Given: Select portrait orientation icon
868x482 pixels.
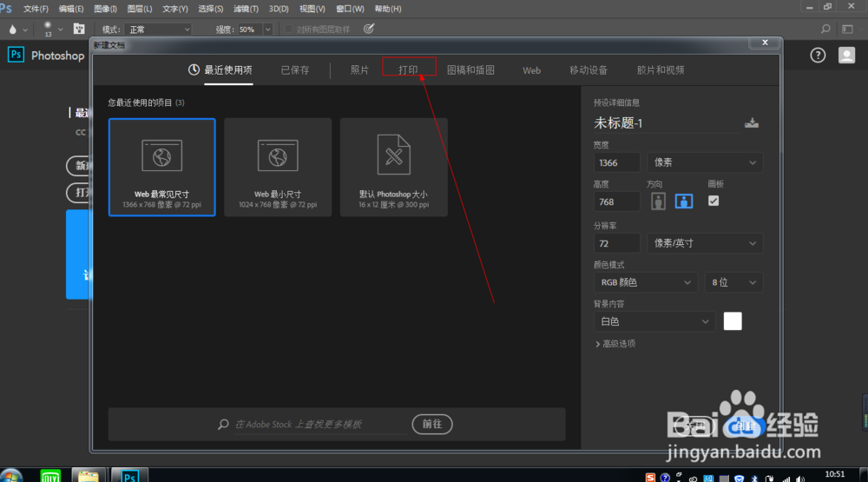Looking at the screenshot, I should tap(658, 201).
